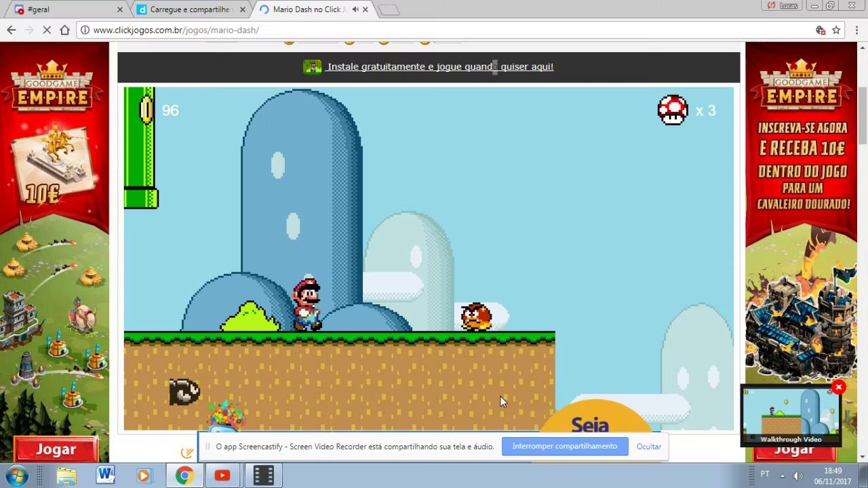Click the Instale gratuitamente e jogue link
Screen dimensions: 868x488
[439, 66]
